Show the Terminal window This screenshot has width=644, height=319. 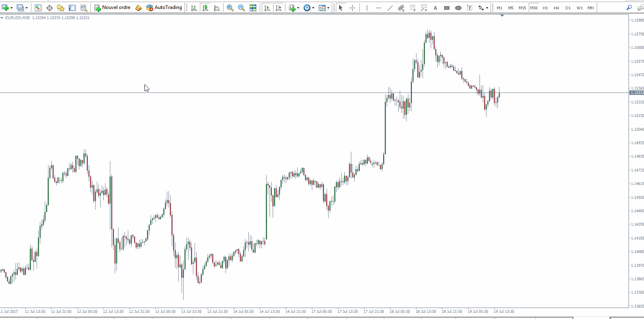[x=72, y=8]
